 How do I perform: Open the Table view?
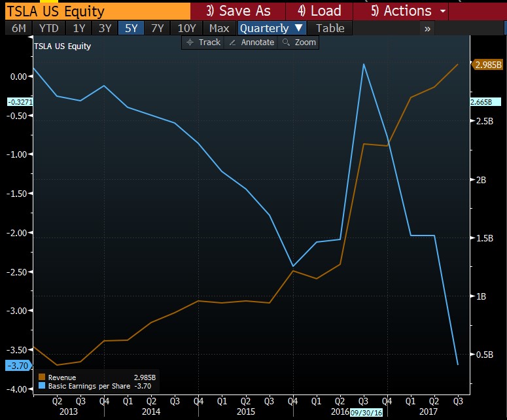pyautogui.click(x=330, y=28)
